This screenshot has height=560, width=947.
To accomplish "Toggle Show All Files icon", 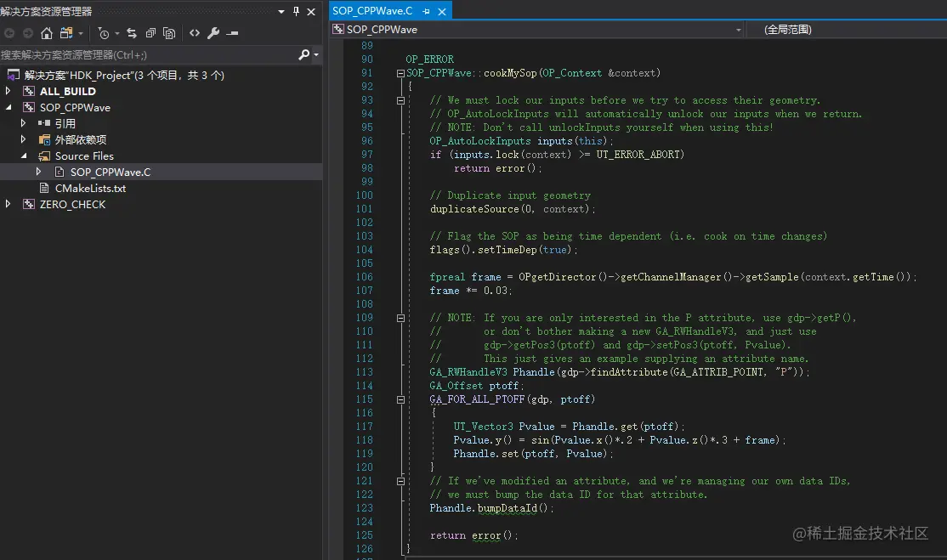I will (170, 33).
